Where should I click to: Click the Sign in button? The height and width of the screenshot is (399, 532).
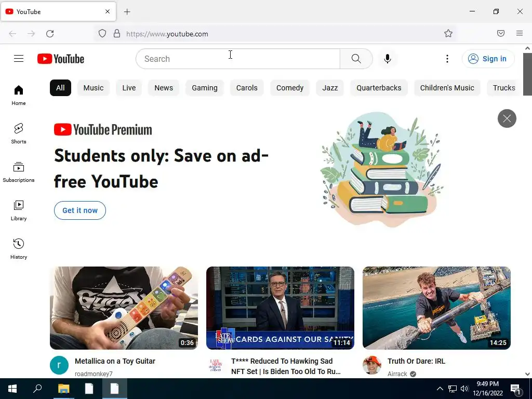(488, 59)
